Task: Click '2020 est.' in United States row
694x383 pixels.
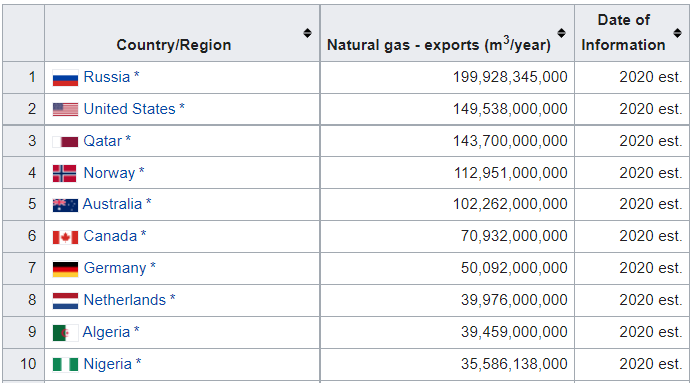Action: point(651,109)
